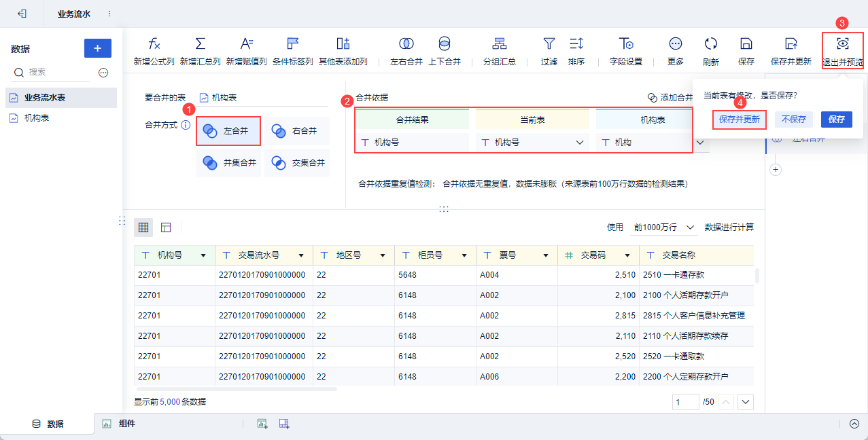
Task: Select 机构表 in the data list
Action: click(x=61, y=118)
